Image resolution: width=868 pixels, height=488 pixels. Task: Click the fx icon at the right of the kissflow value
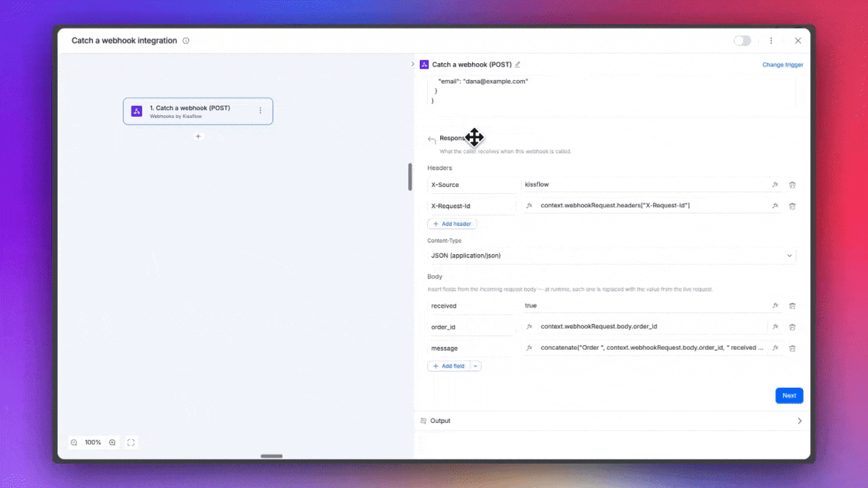pyautogui.click(x=775, y=184)
